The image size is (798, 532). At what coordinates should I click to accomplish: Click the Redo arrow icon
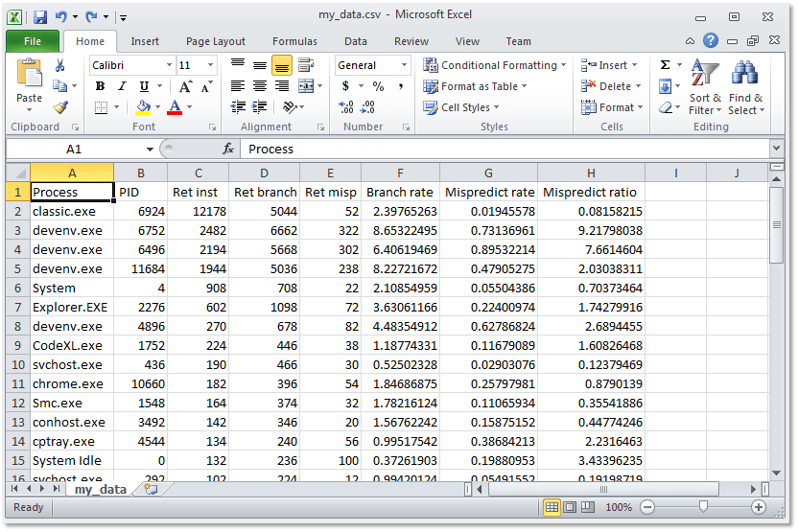tap(92, 17)
